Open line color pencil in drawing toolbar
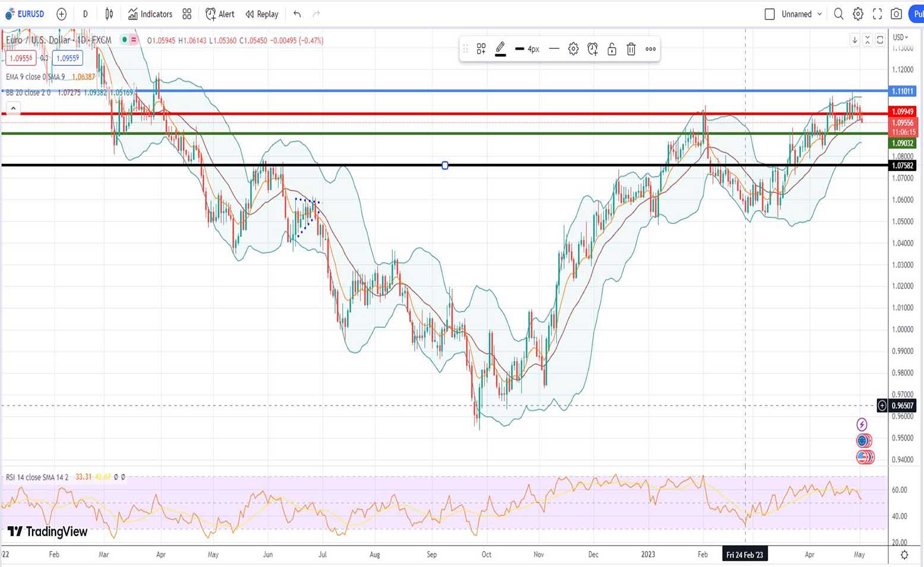 (x=500, y=49)
